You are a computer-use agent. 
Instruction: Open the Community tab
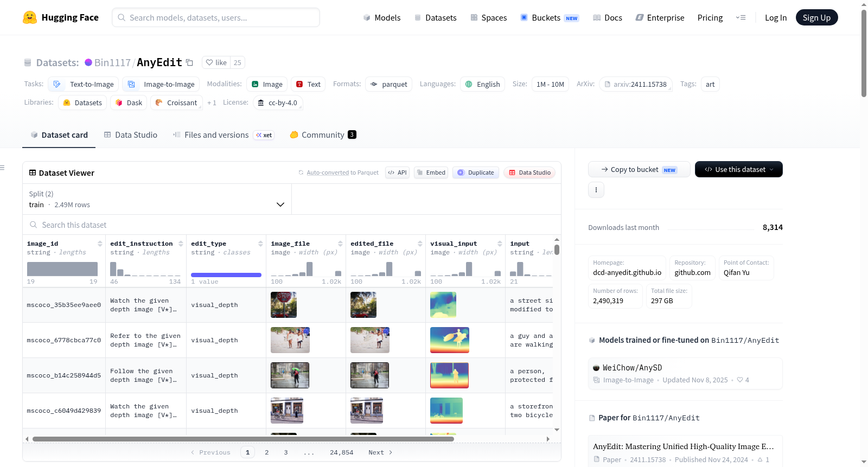coord(323,135)
